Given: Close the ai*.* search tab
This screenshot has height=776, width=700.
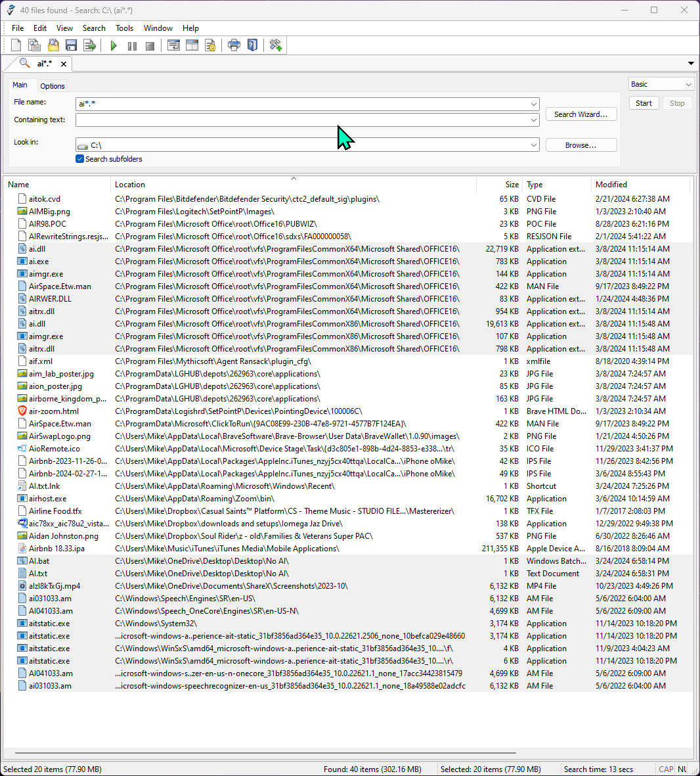Looking at the screenshot, I should click(64, 64).
